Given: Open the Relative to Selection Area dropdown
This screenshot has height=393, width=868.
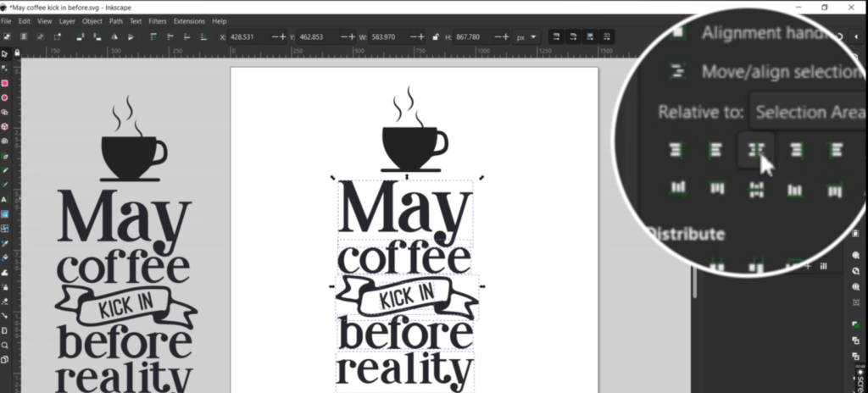Looking at the screenshot, I should (x=806, y=113).
